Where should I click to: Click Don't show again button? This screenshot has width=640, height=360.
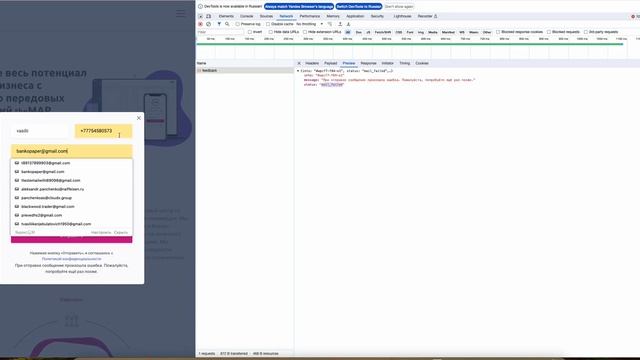click(399, 7)
